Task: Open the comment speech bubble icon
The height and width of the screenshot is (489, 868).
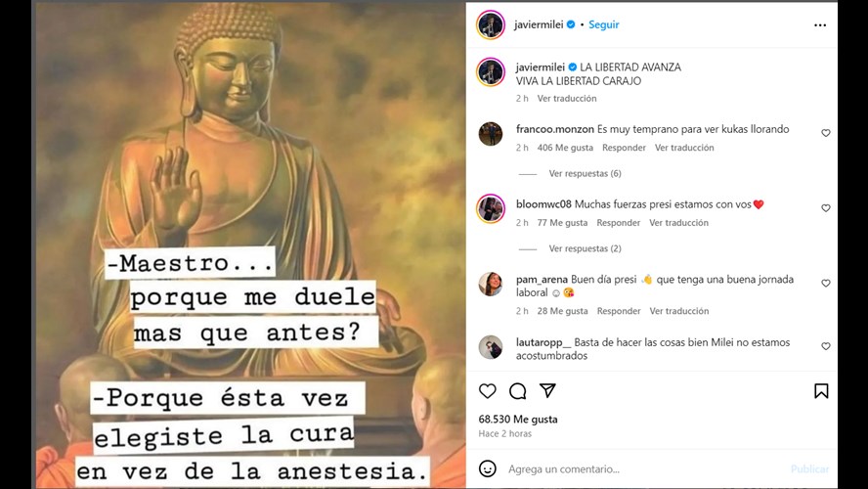Action: 518,391
